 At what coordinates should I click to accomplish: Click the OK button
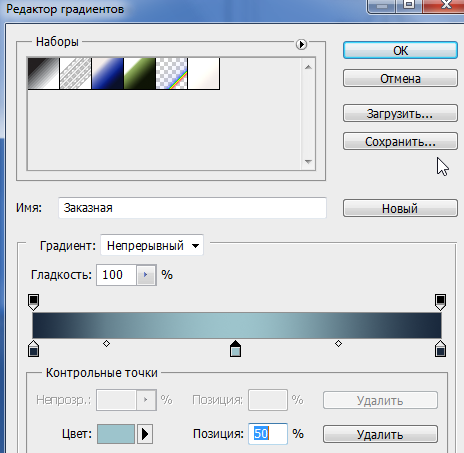click(x=400, y=50)
